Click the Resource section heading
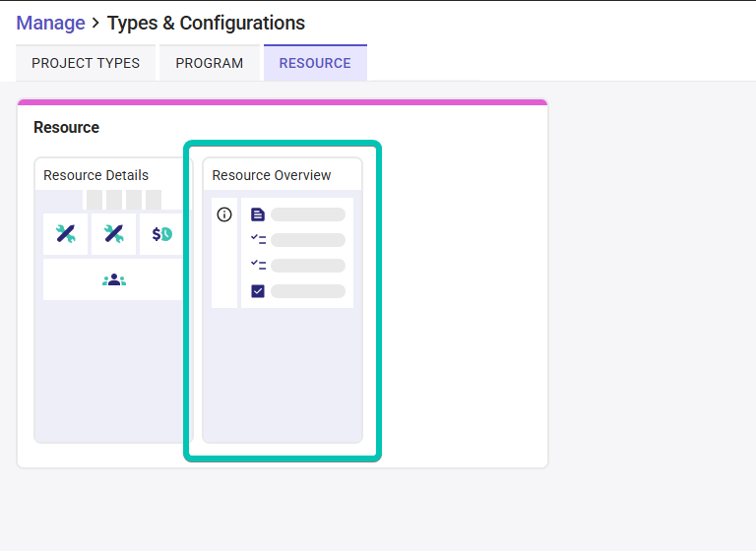 pyautogui.click(x=67, y=127)
